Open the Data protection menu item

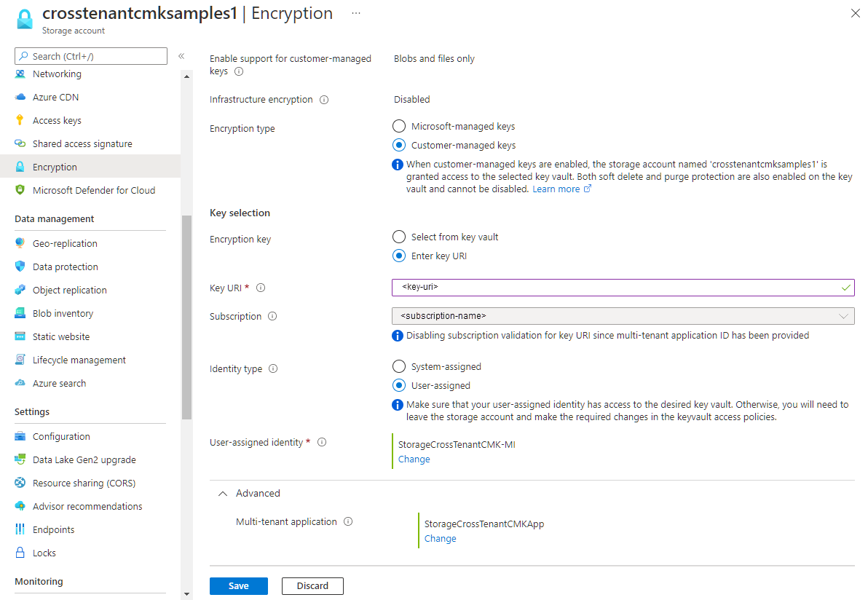point(66,267)
